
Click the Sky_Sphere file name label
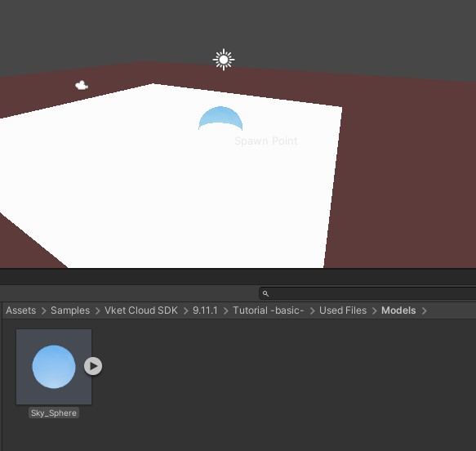click(x=54, y=413)
